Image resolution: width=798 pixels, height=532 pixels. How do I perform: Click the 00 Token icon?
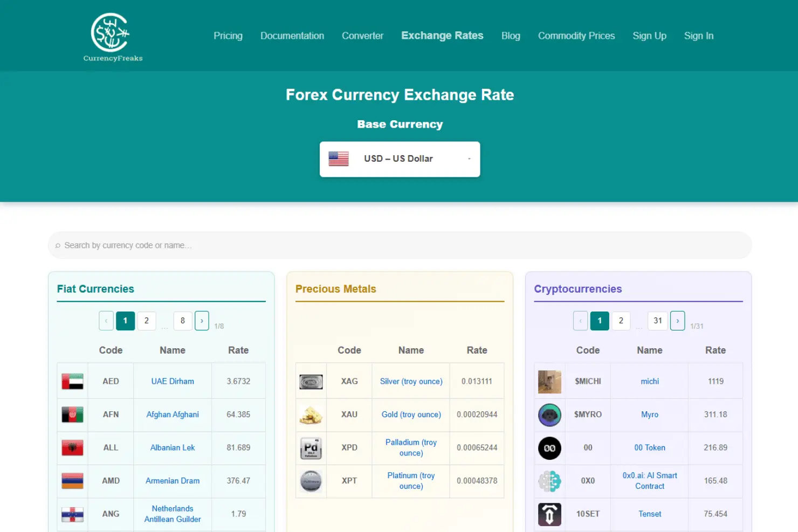(549, 448)
